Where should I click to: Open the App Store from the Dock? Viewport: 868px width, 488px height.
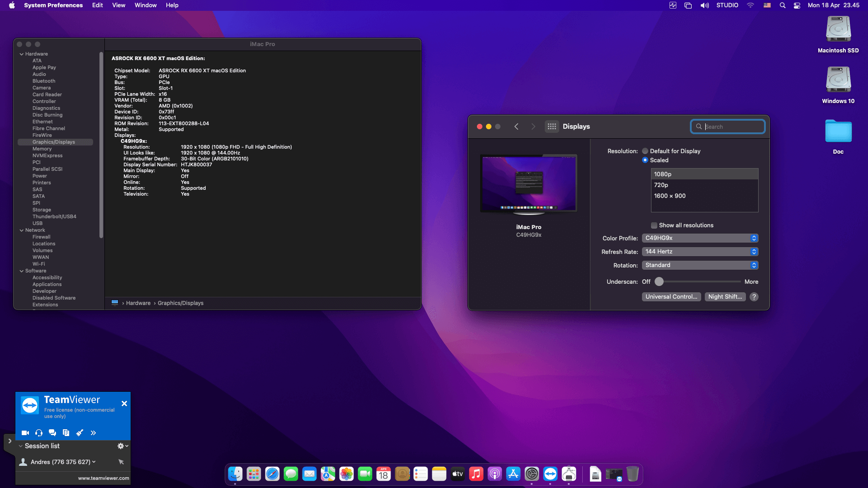pos(513,474)
